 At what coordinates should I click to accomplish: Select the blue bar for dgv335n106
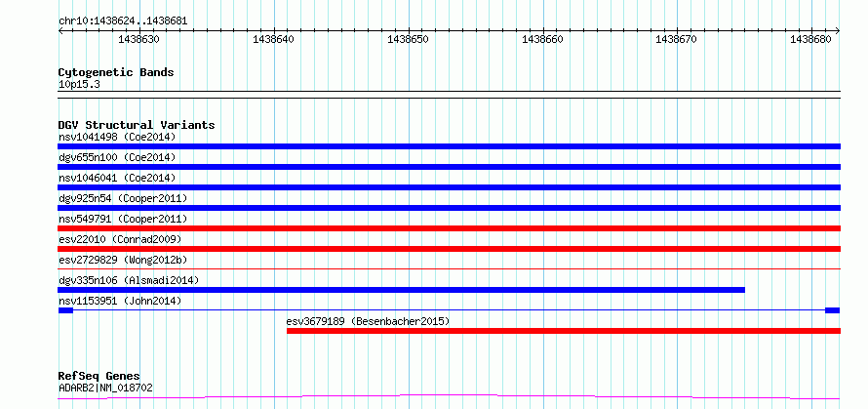(402, 290)
